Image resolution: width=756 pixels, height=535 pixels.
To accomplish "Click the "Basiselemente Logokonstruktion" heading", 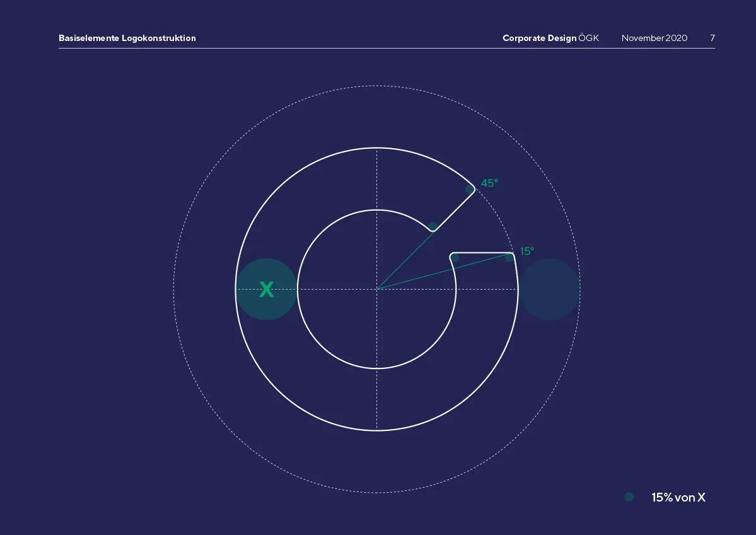I will 127,38.
